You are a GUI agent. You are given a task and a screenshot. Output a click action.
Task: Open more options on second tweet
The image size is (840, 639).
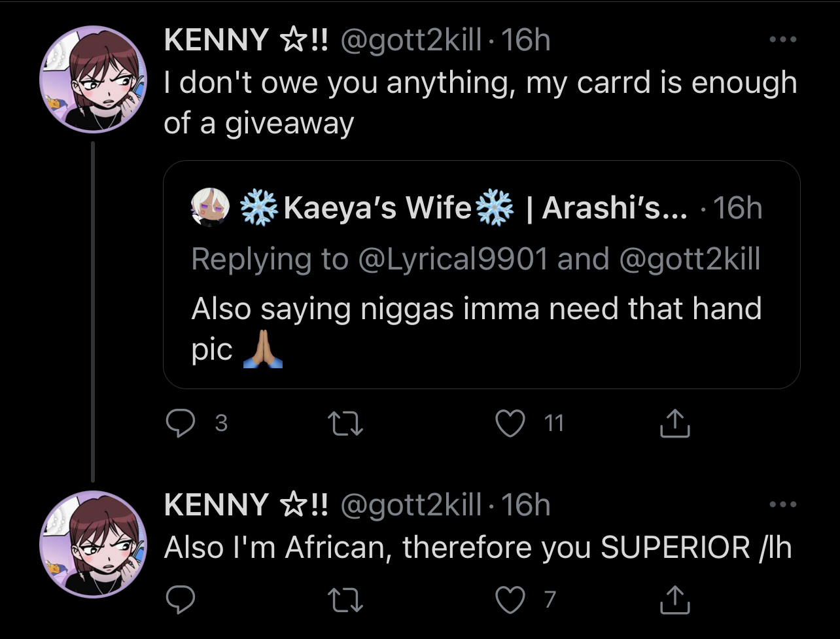point(782,504)
